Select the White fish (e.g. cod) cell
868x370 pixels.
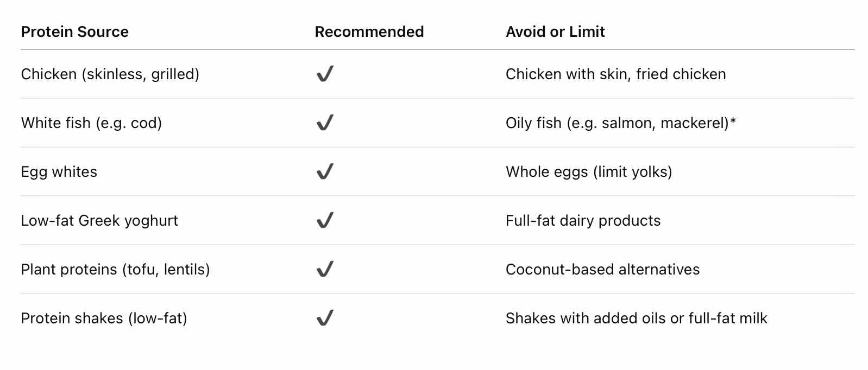tap(91, 123)
